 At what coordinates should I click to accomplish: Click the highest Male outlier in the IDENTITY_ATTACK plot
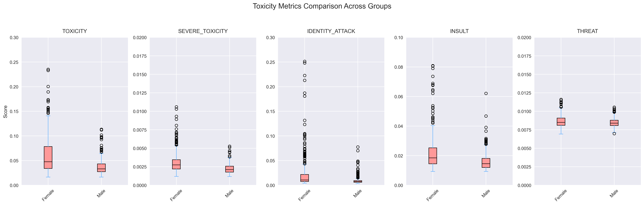click(x=358, y=147)
